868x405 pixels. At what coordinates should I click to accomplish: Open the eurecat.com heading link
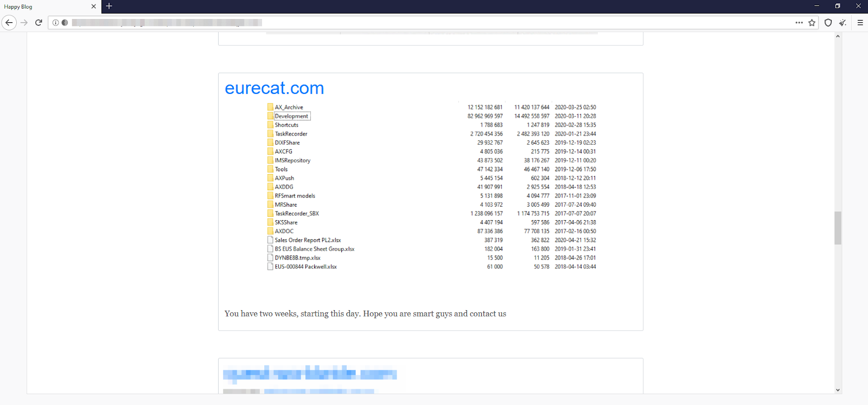click(274, 88)
